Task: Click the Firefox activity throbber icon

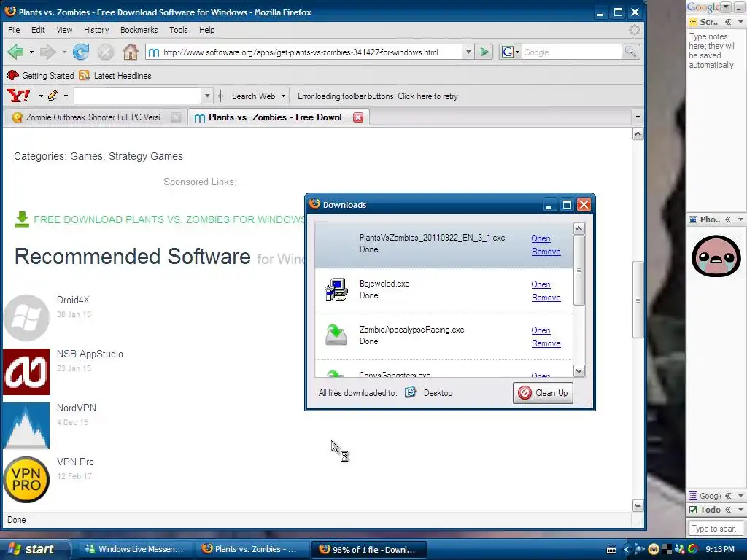Action: coord(634,30)
